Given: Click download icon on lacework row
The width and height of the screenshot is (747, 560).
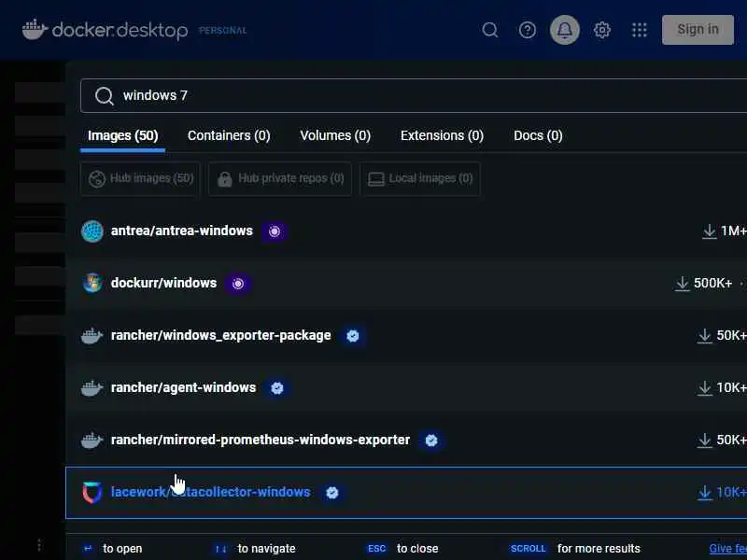Looking at the screenshot, I should tap(705, 493).
